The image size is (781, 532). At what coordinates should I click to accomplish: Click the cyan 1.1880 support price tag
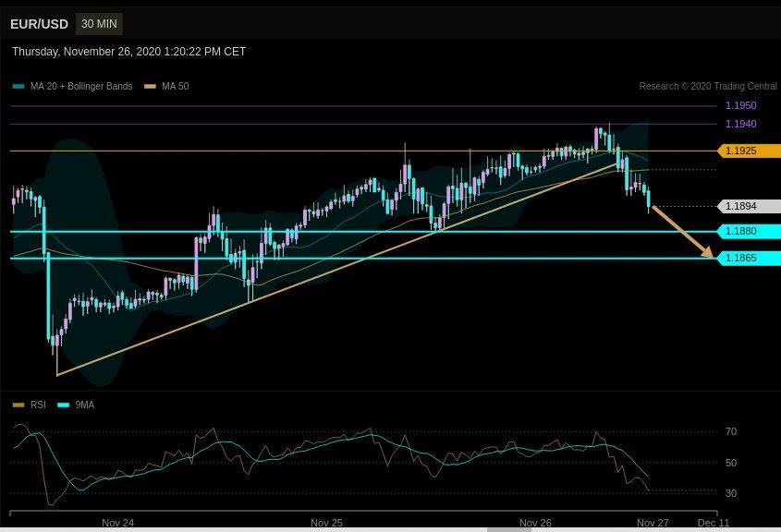coord(750,232)
